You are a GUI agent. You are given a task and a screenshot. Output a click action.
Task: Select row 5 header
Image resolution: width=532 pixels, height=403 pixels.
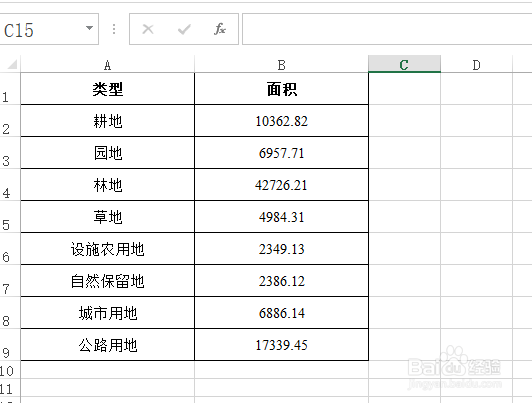(10, 217)
